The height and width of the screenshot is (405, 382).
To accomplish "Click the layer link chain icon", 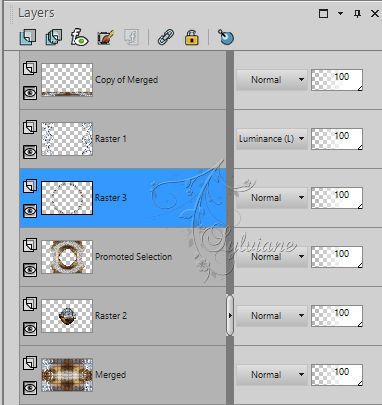I will [x=166, y=37].
